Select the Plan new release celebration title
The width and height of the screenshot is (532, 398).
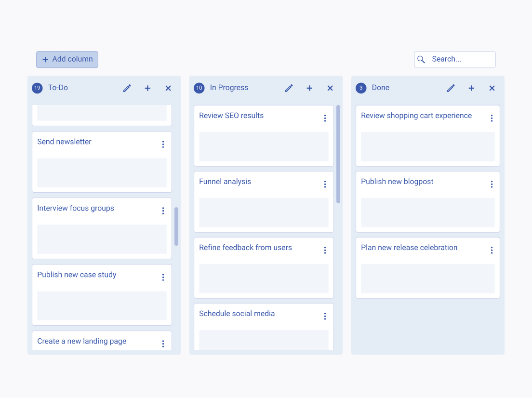point(409,248)
